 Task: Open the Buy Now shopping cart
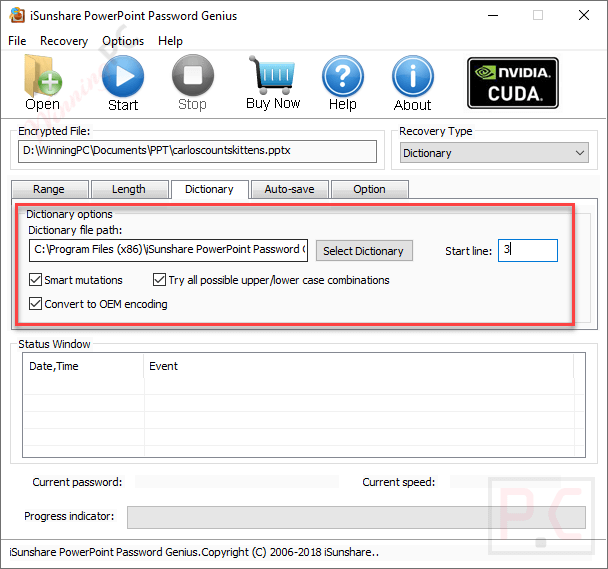pyautogui.click(x=273, y=75)
